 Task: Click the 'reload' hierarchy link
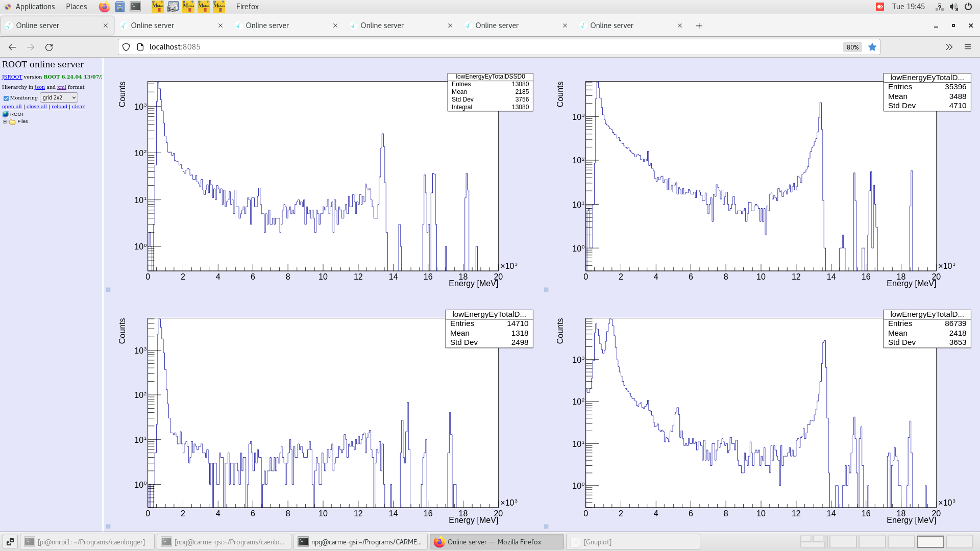[x=59, y=107]
